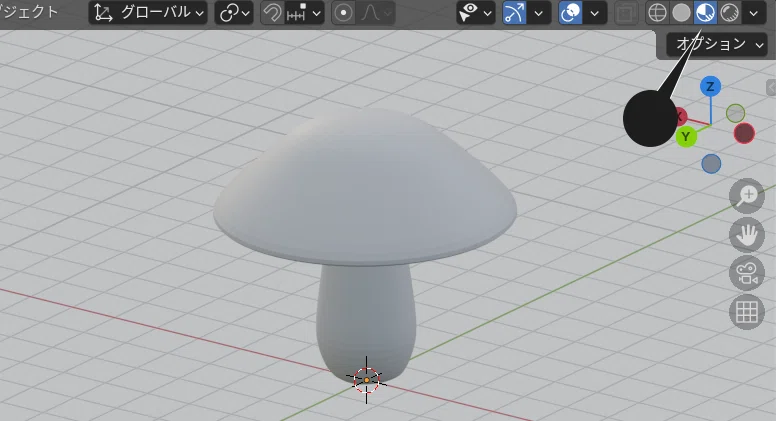Switch to wireframe shading mode
Image resolution: width=776 pixels, height=421 pixels.
[x=657, y=13]
